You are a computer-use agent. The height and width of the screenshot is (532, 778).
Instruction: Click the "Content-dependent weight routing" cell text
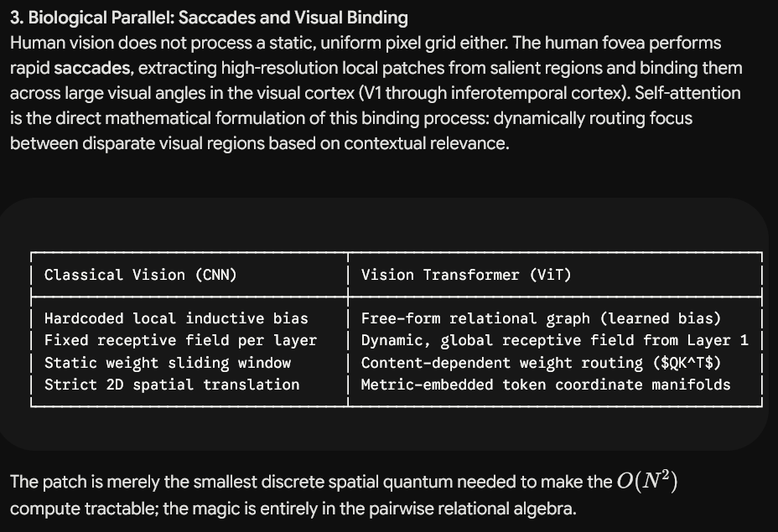point(501,363)
